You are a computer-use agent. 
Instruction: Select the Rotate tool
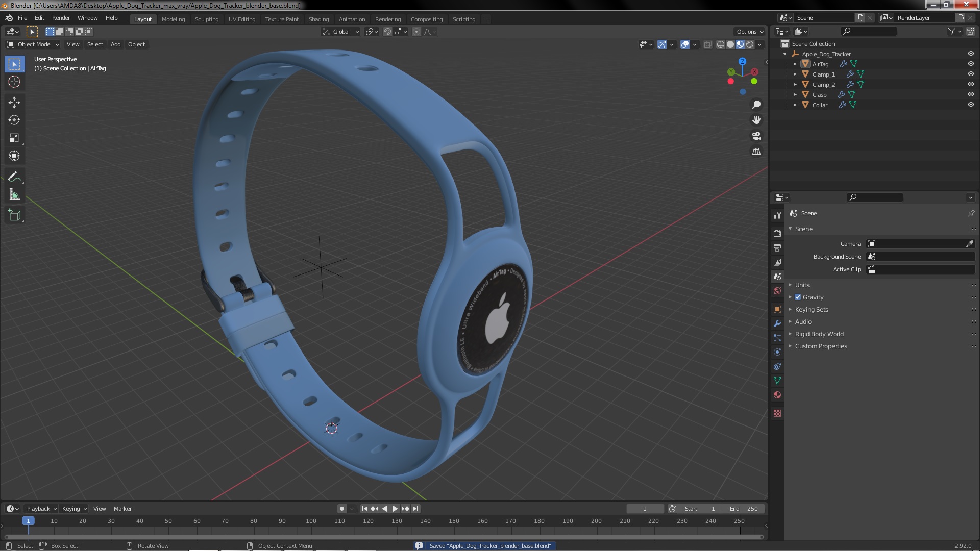point(14,120)
